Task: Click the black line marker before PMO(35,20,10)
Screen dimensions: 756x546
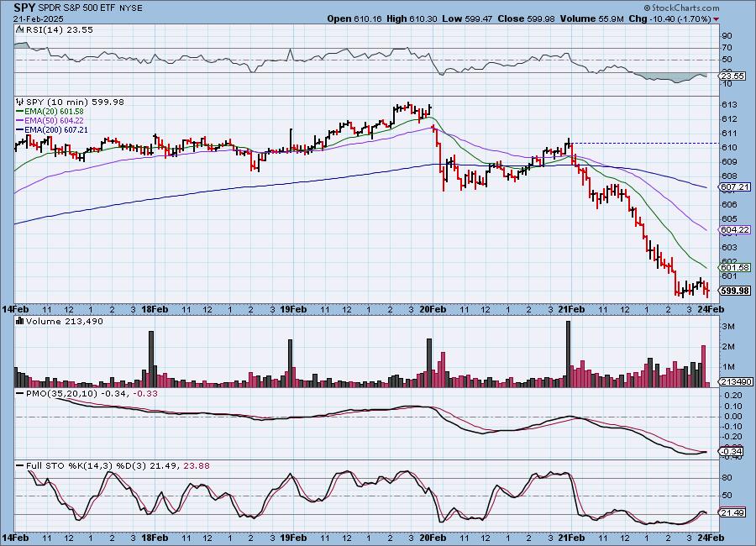Action: coord(20,394)
